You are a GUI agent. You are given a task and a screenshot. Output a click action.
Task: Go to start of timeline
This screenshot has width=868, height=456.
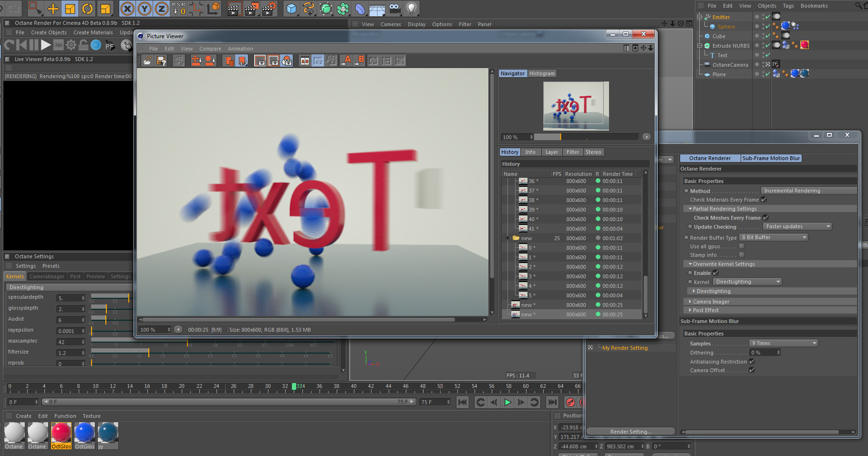pyautogui.click(x=462, y=402)
